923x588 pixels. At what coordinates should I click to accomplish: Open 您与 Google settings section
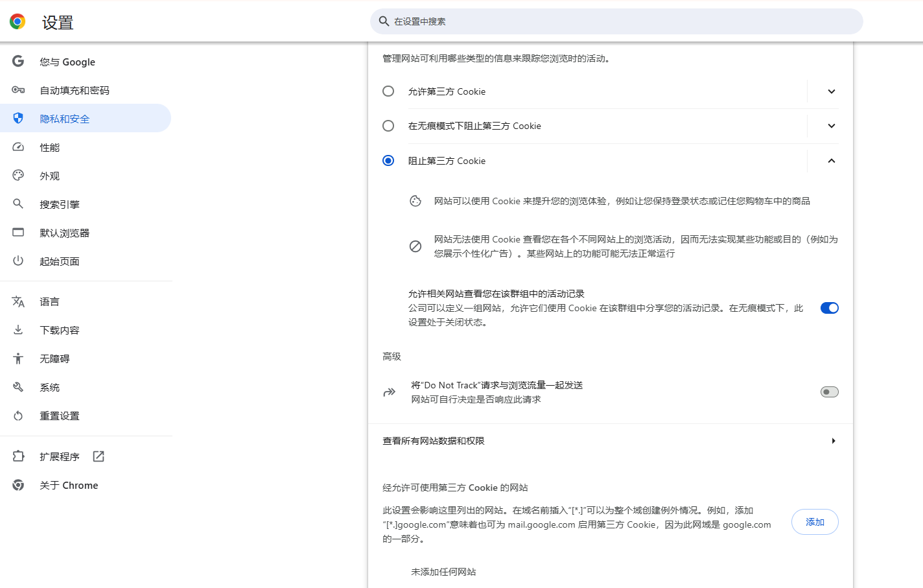pos(86,62)
